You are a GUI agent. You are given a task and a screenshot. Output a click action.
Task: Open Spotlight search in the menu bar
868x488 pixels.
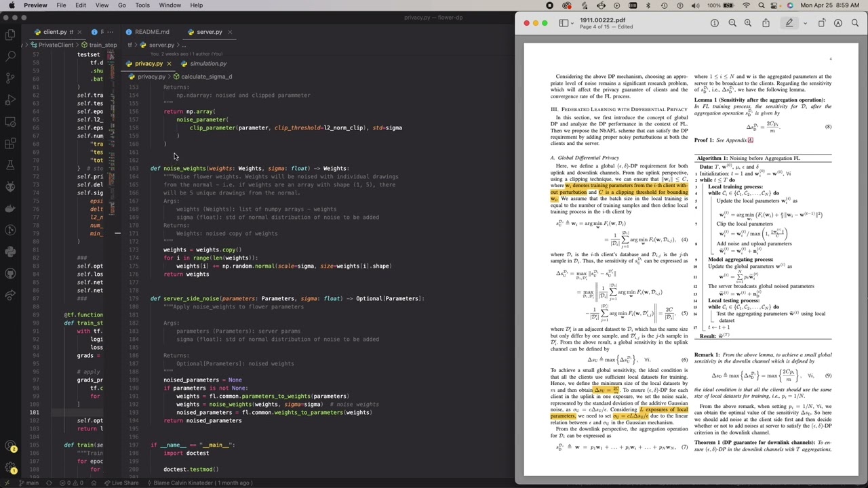(x=762, y=5)
